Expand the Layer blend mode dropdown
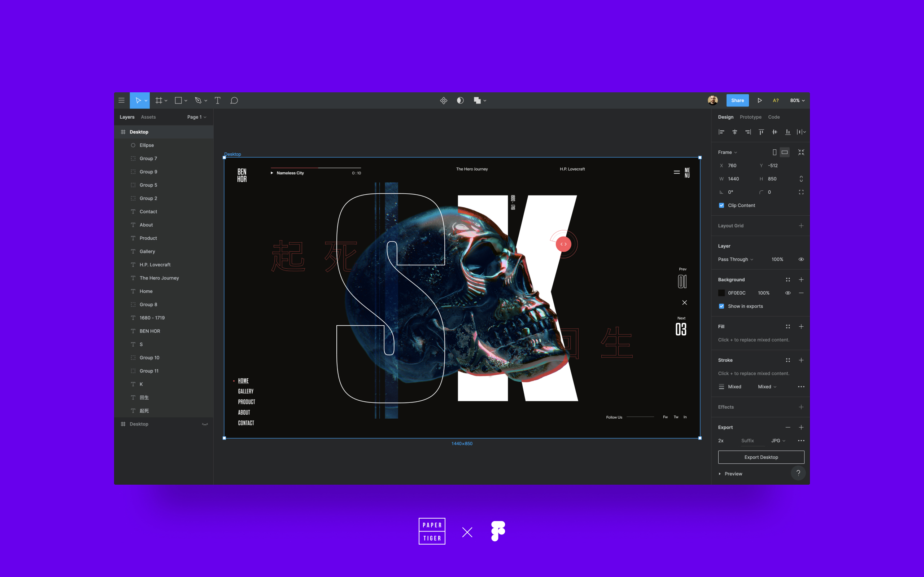The height and width of the screenshot is (577, 924). tap(736, 259)
